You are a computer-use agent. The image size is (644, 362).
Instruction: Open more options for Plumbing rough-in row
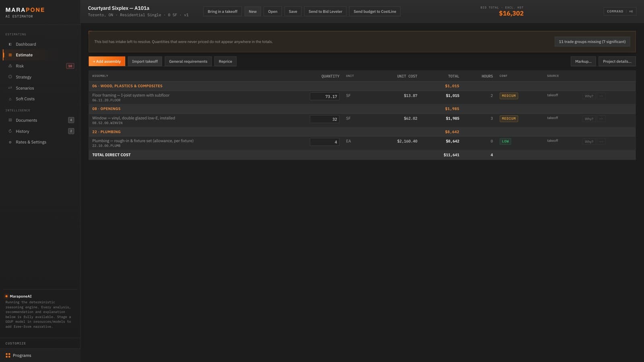pyautogui.click(x=601, y=142)
